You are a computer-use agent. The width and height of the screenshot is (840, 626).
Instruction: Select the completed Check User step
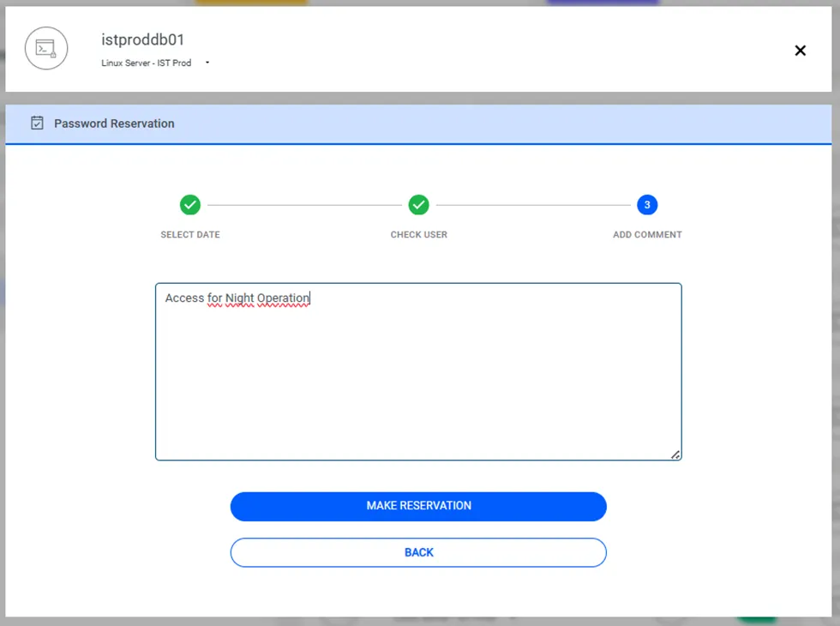click(x=418, y=205)
